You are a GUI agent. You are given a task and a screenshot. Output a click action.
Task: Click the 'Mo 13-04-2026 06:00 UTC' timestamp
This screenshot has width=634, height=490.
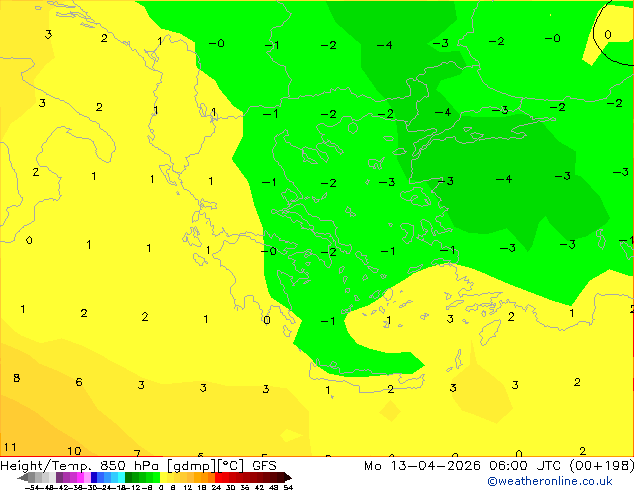click(462, 466)
